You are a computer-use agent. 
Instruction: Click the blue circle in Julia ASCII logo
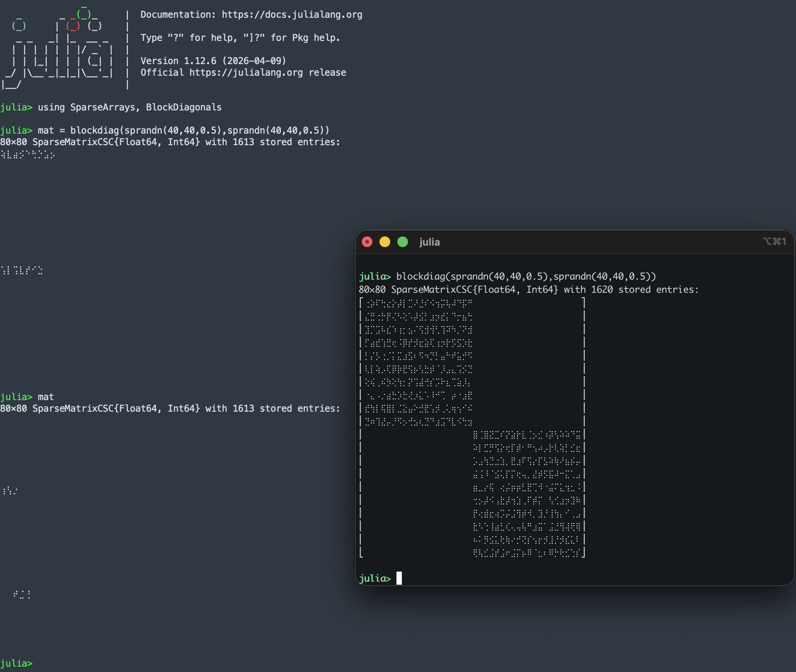(x=19, y=26)
